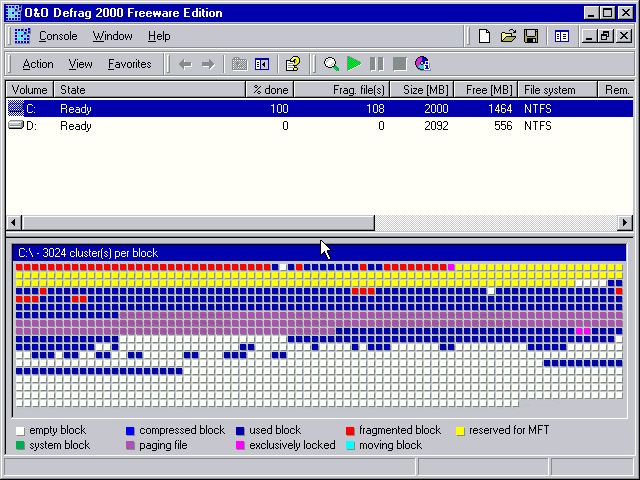Open the Favorites menu

[129, 64]
